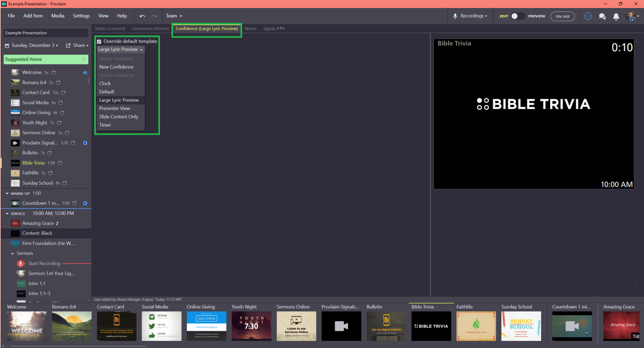This screenshot has height=348, width=644.
Task: Open the Settings menu
Action: 81,16
